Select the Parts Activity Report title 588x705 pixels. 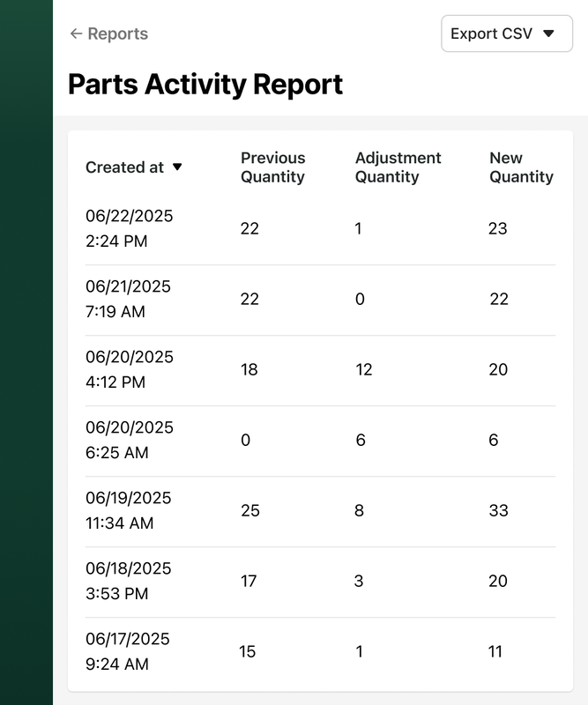click(x=205, y=84)
